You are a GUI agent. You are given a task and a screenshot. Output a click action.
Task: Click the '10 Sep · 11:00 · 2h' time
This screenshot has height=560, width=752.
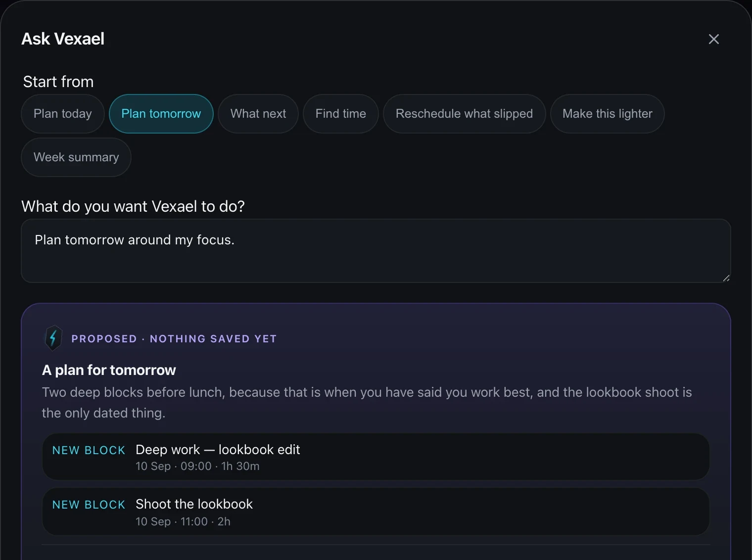[183, 521]
